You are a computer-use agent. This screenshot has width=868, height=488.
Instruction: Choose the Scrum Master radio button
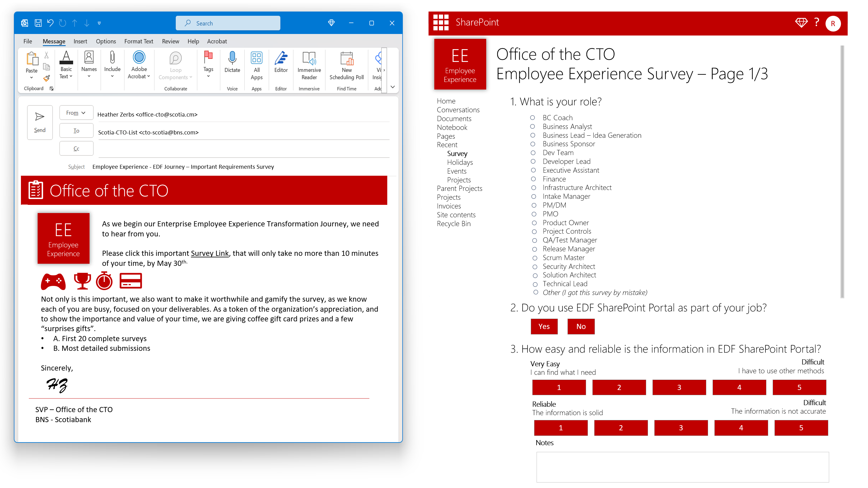coord(535,258)
